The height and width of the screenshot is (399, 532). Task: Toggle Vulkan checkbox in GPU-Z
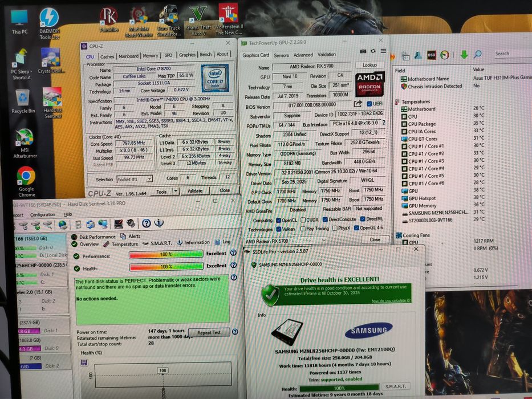279,229
